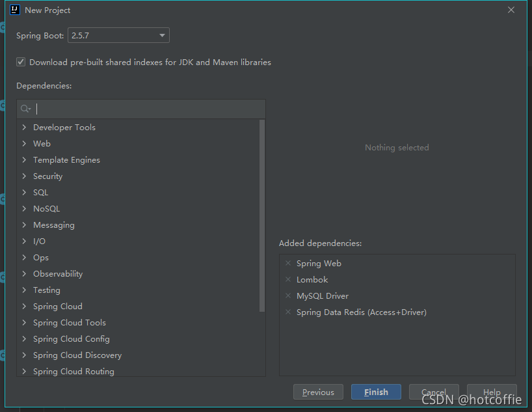Viewport: 532px width, 412px height.
Task: Click the Previous button
Action: pyautogui.click(x=318, y=392)
